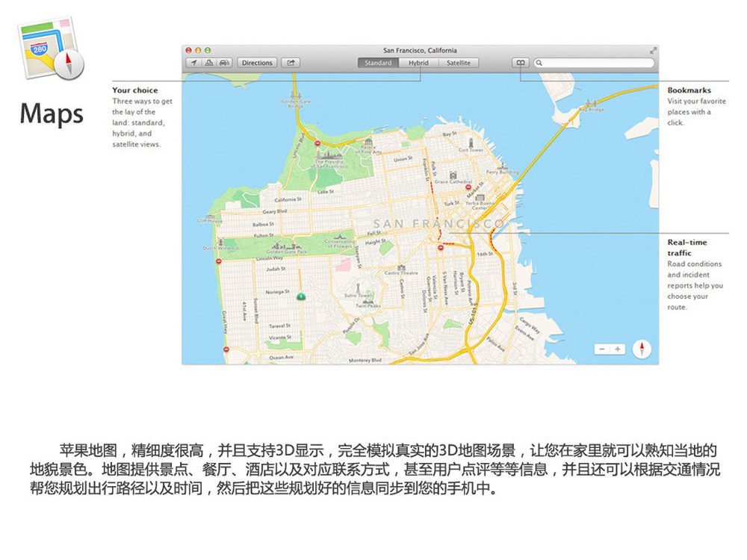The image size is (747, 560).
Task: Switch to the Satellite map view
Action: pyautogui.click(x=459, y=63)
